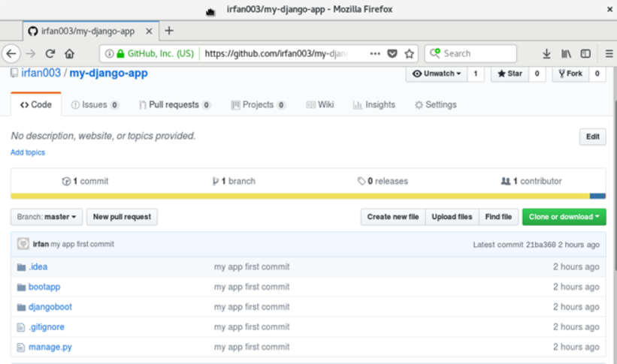Click the watchers count 1

point(476,74)
